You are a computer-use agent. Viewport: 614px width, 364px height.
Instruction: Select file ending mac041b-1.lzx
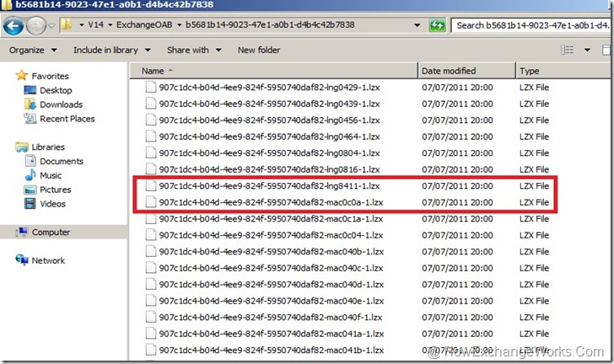(x=272, y=351)
